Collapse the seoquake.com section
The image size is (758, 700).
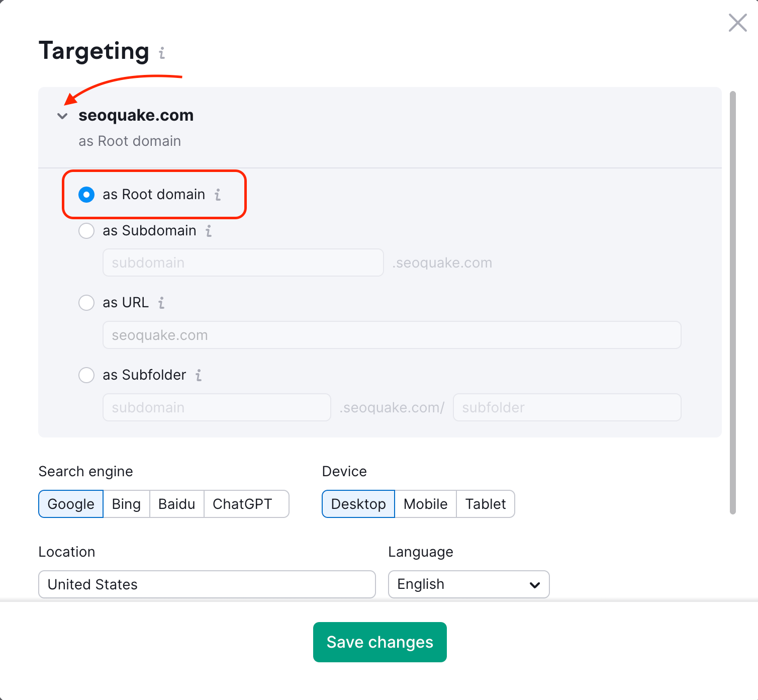(62, 116)
